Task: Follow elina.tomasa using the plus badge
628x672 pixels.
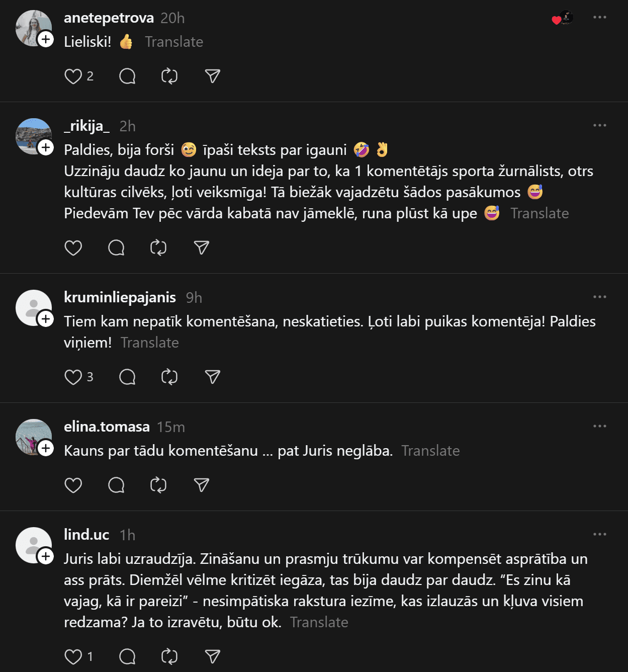Action: (46, 448)
